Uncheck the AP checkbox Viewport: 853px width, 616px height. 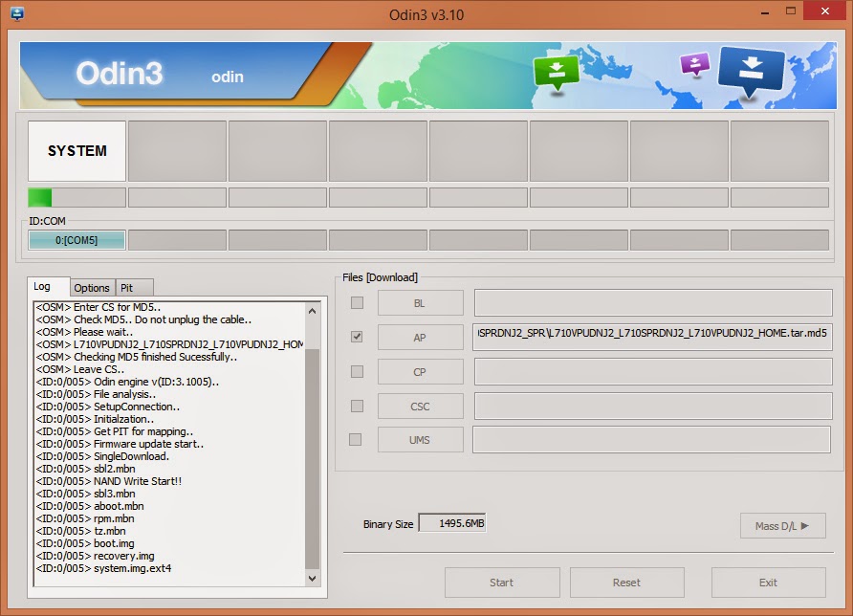pyautogui.click(x=357, y=337)
